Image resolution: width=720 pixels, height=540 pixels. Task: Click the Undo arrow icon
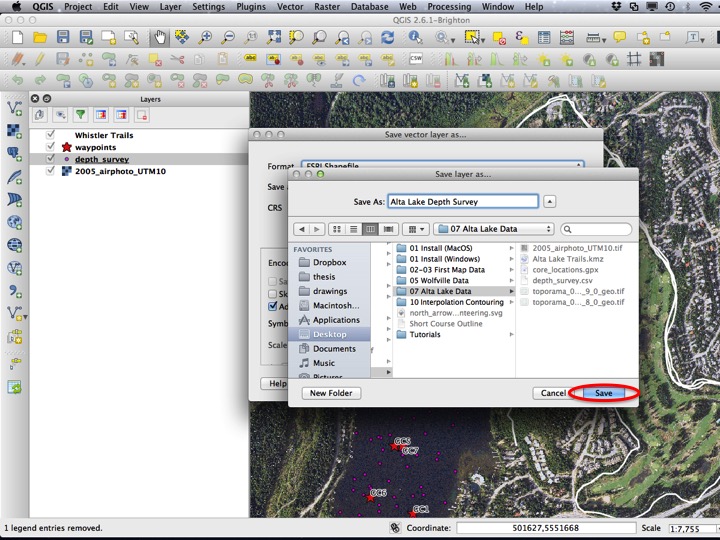point(17,80)
